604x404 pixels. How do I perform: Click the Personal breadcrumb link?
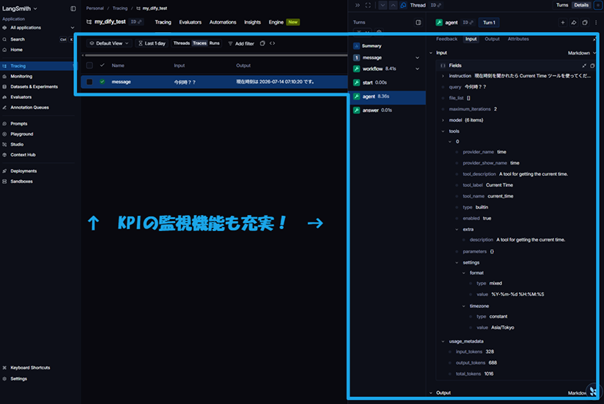coord(95,8)
